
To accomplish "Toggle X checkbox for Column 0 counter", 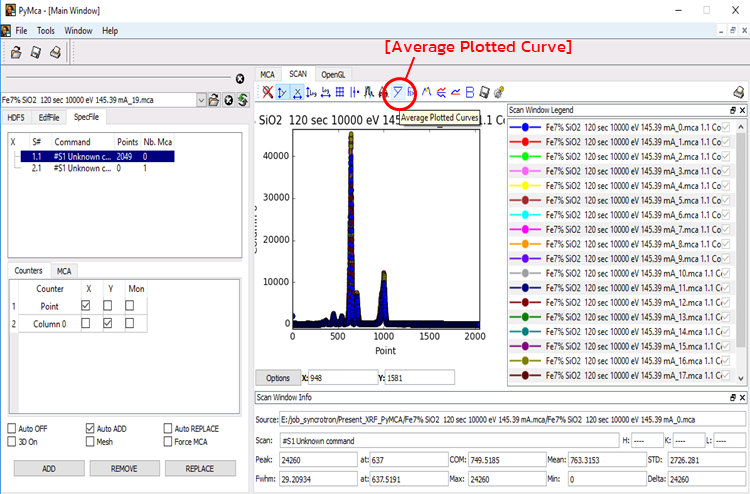I will pyautogui.click(x=86, y=323).
